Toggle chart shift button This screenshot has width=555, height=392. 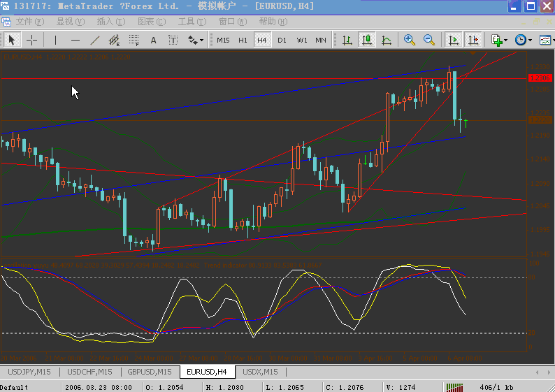tap(473, 40)
